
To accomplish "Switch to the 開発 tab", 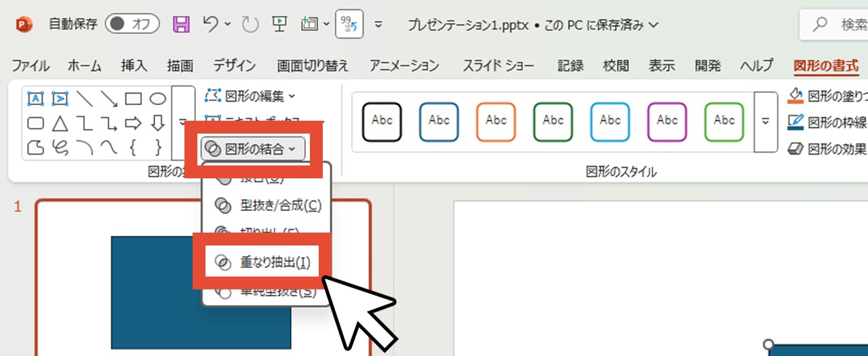I will [708, 66].
